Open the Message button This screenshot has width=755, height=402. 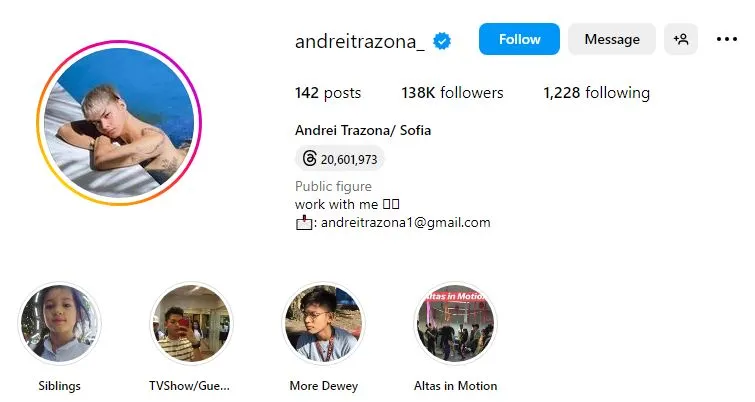pyautogui.click(x=612, y=39)
